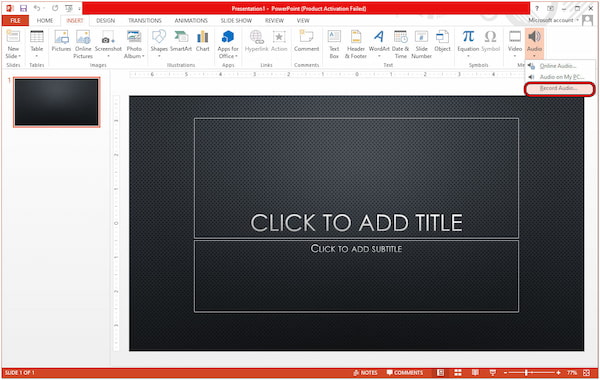
Task: Click the 77% zoom level
Action: coord(572,373)
